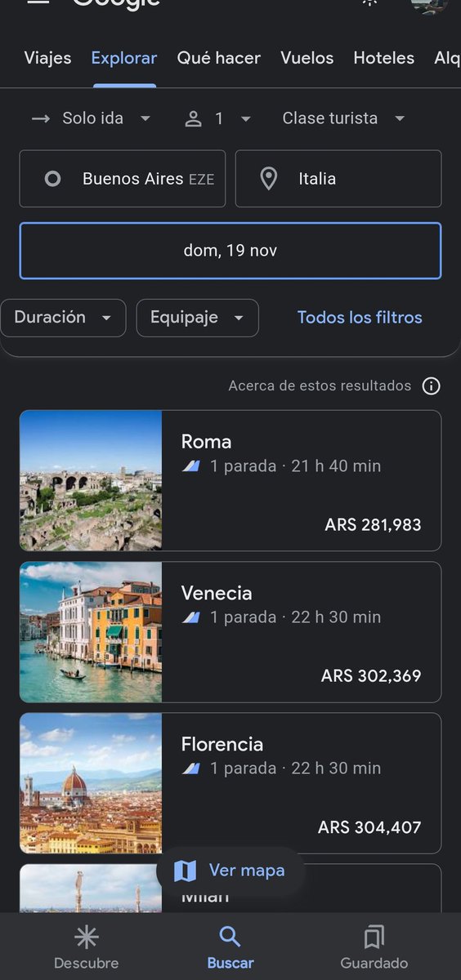Screen dimensions: 461x980
Task: Tap the location pin icon in Italia field
Action: pyautogui.click(x=268, y=179)
